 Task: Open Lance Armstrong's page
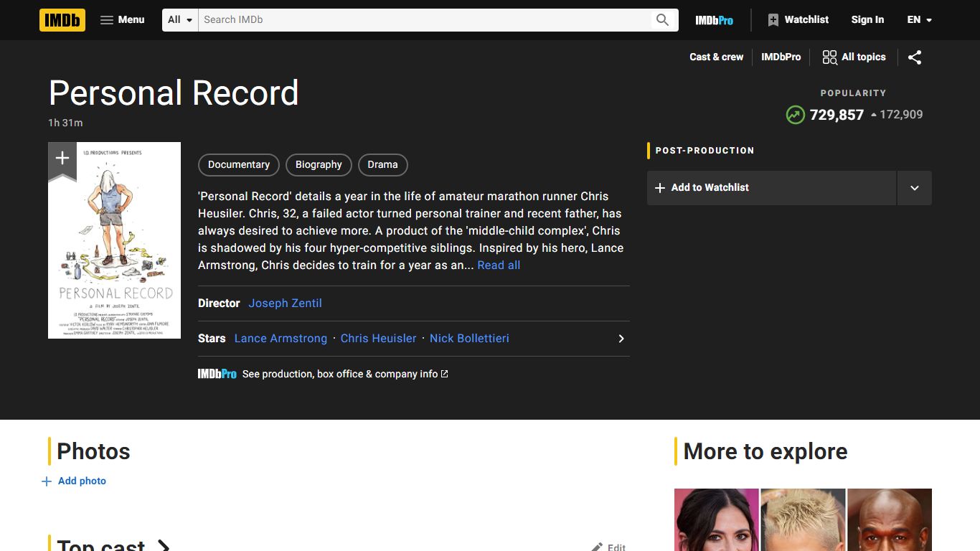click(281, 339)
